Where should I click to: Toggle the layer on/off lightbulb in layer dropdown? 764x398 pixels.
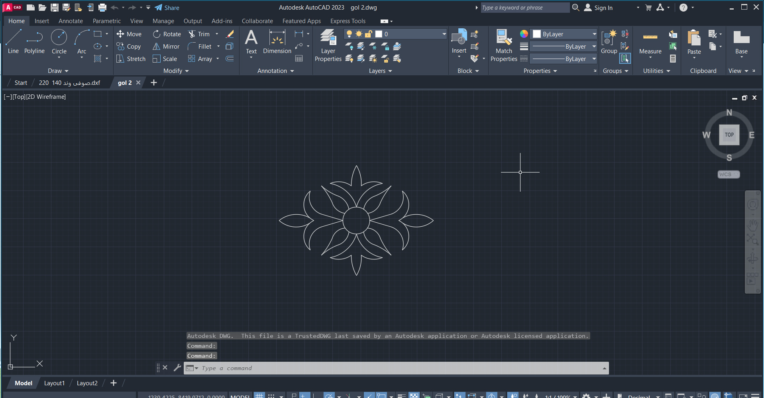coord(349,34)
